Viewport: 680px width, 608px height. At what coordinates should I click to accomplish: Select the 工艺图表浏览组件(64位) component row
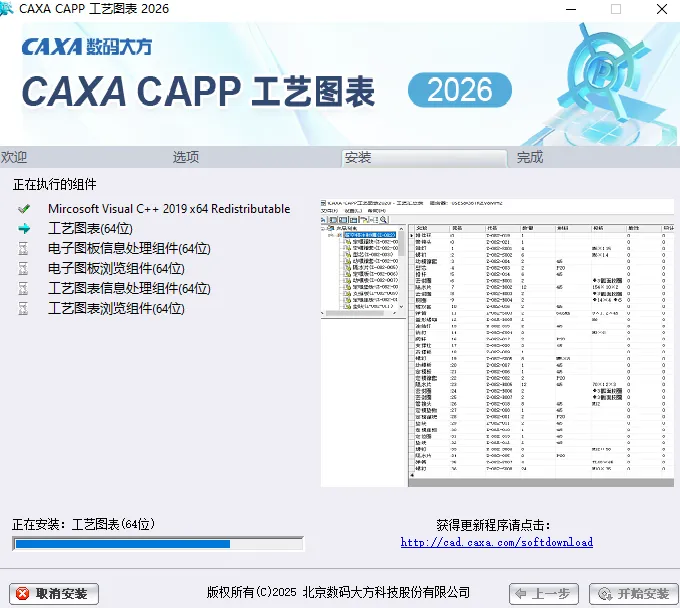tap(116, 308)
